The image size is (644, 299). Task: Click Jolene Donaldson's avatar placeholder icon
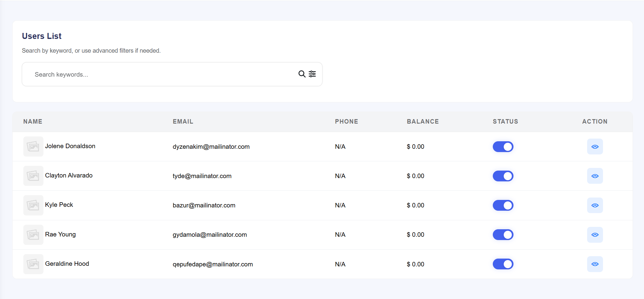[x=33, y=147]
